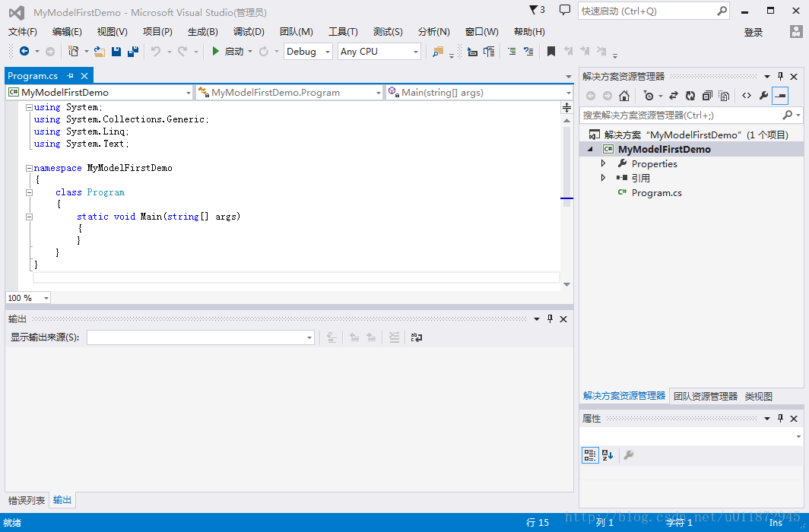
Task: Select Program.cs in Solution Explorer tree
Action: tap(656, 193)
